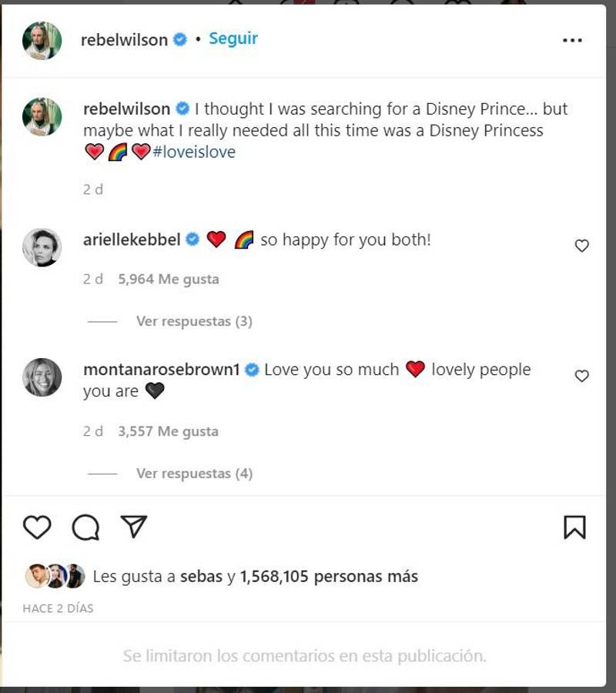
Task: Show the 4 replies to montanarosebrown1
Action: pyautogui.click(x=194, y=474)
